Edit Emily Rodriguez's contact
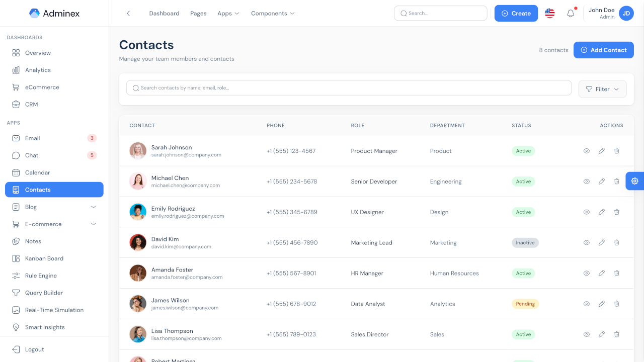Screen dimensions: 644x362 (602, 212)
